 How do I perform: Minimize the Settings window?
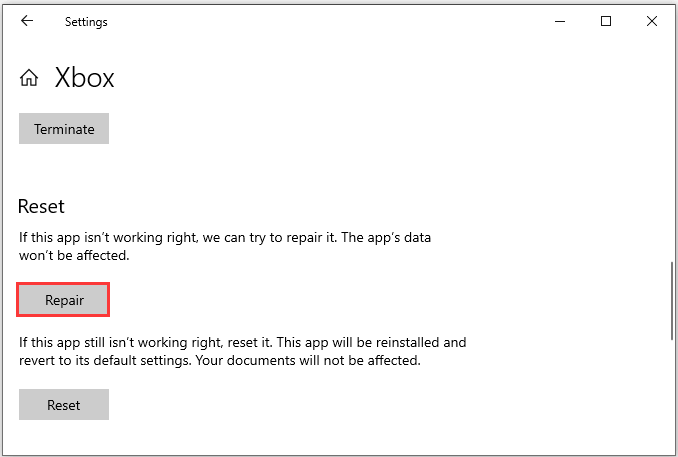(x=560, y=21)
